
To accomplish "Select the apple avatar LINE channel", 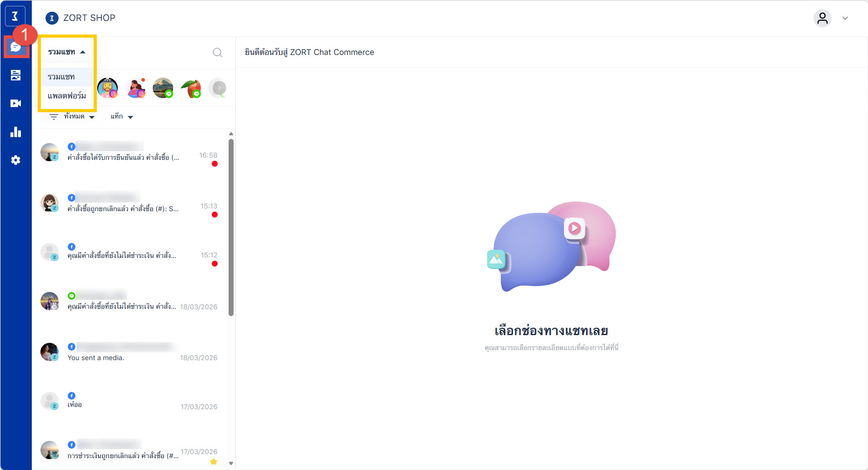I will 191,88.
